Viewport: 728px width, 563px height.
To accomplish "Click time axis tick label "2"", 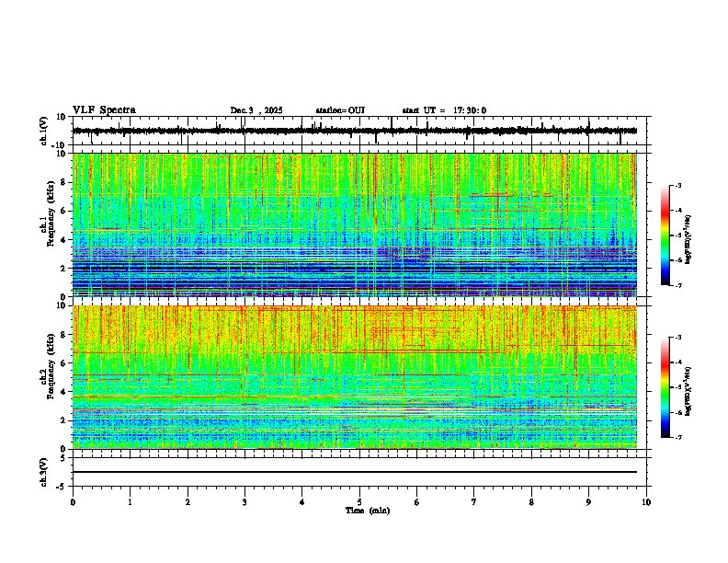I will coord(188,502).
